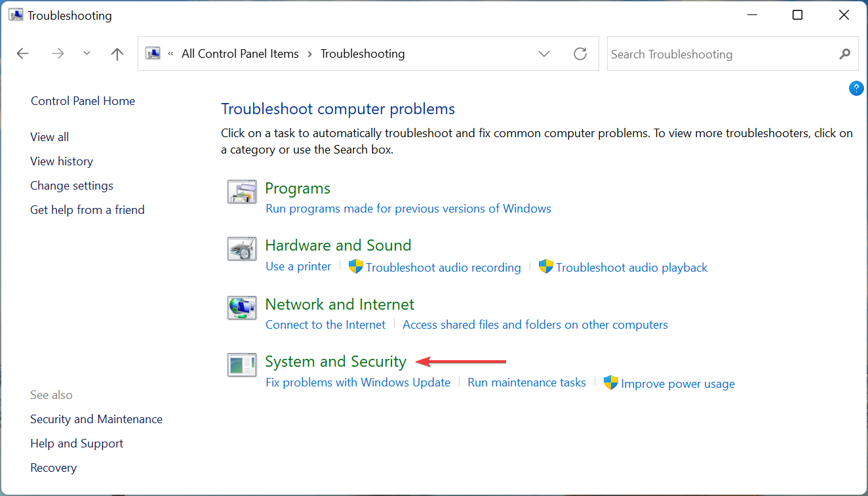
Task: Click the Search Troubleshooting box
Action: coord(721,54)
